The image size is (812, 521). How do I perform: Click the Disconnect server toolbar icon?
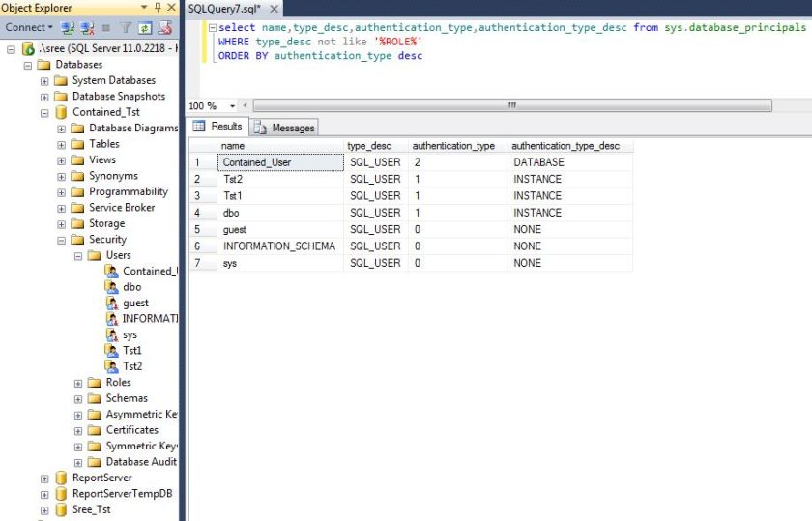87,28
